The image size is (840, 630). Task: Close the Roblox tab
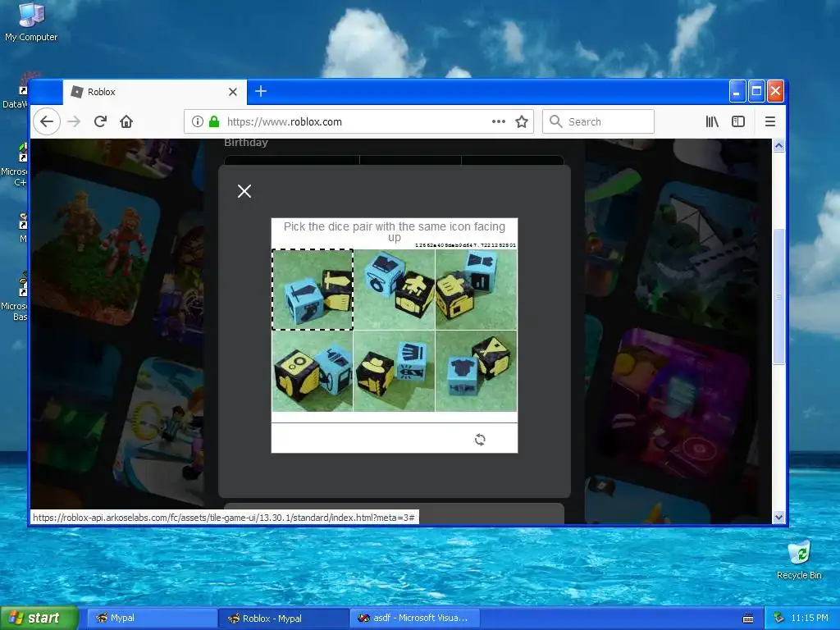tap(232, 92)
